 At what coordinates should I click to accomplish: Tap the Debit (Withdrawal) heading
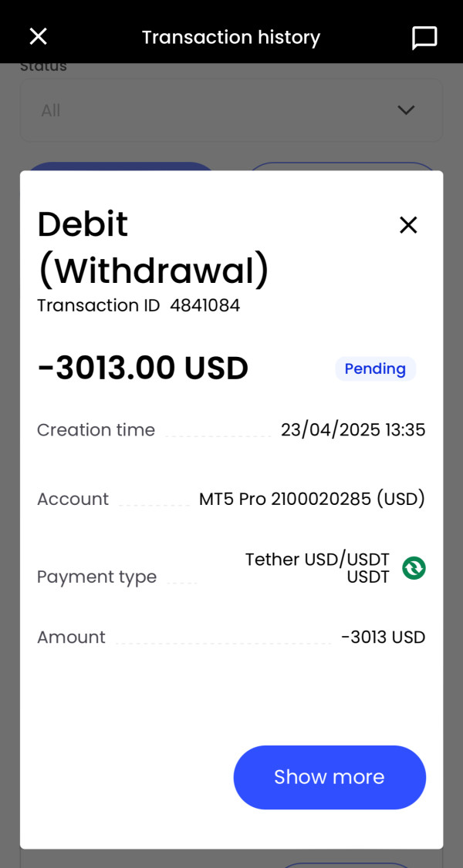tap(153, 247)
